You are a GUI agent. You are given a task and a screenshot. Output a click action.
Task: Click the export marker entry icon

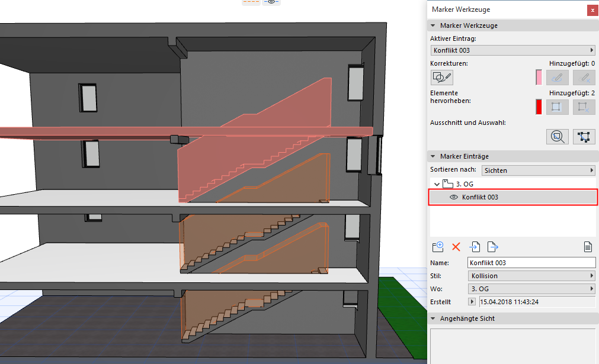coord(492,247)
